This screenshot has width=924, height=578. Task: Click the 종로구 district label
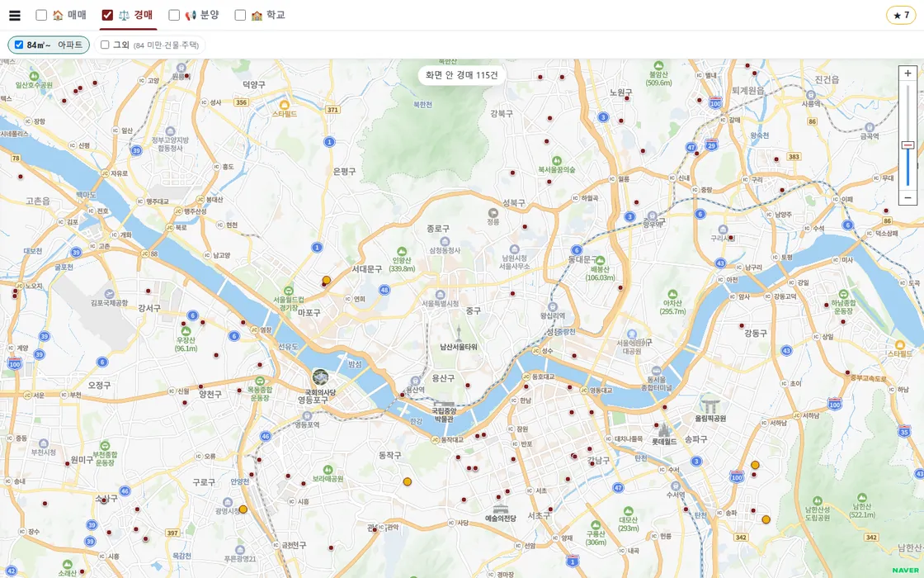[x=438, y=228]
